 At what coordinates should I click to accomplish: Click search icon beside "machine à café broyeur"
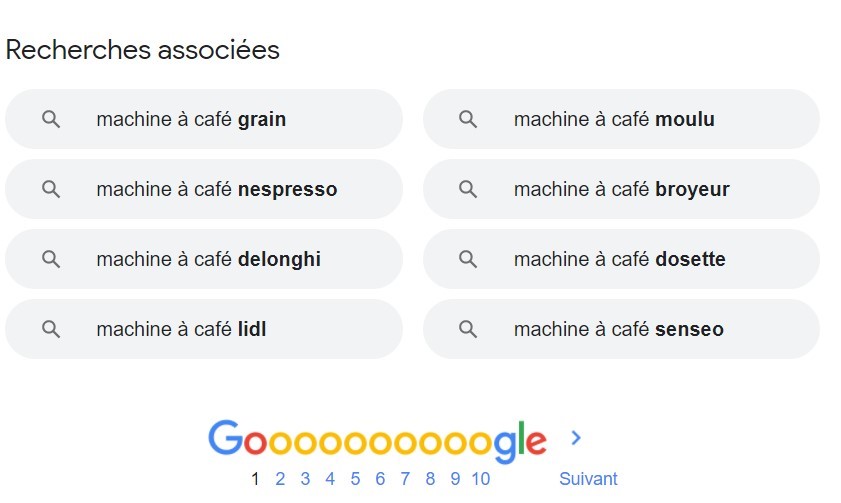point(468,189)
